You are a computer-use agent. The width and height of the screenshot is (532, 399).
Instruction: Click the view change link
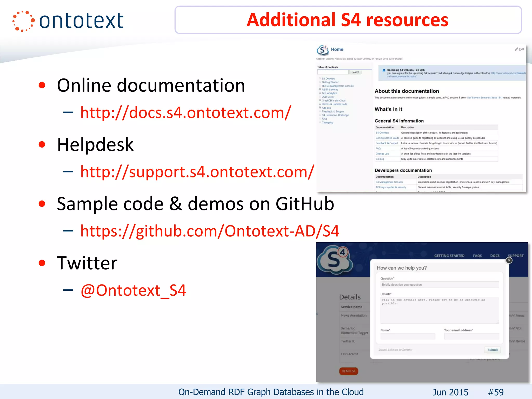tap(396, 59)
